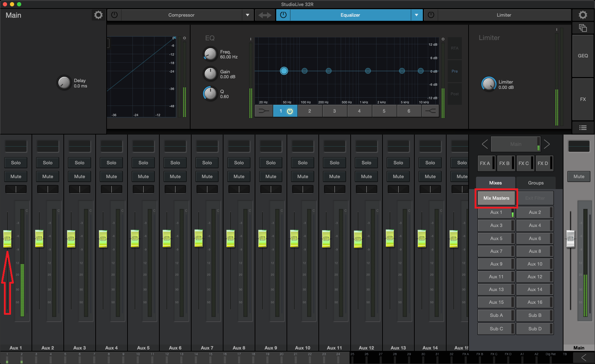Select EQ band 6
595x364 pixels.
(409, 111)
